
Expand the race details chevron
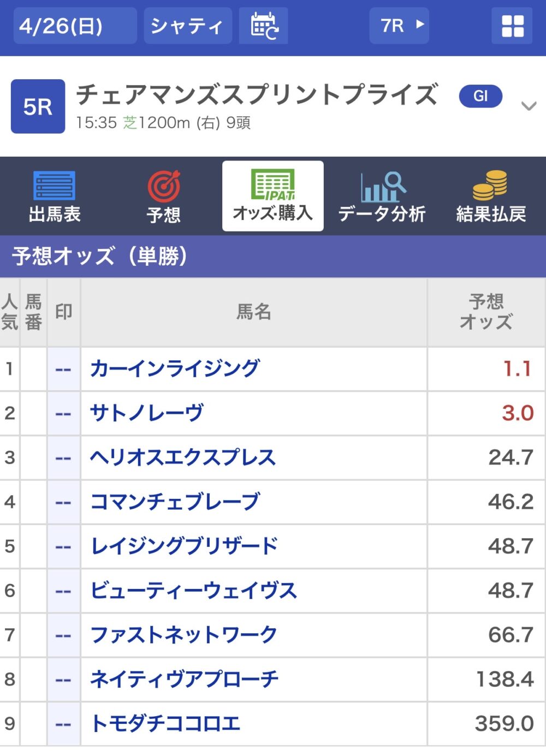click(528, 106)
